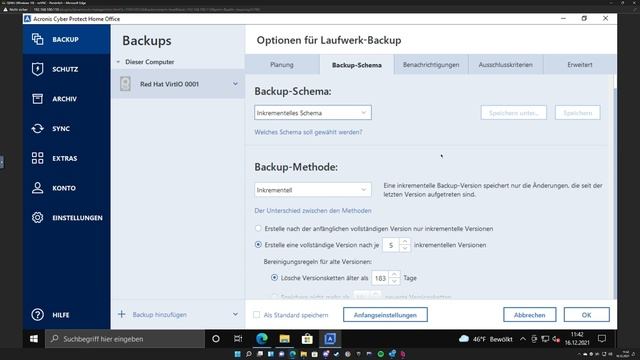Image resolution: width=640 pixels, height=360 pixels.
Task: Click the Windows 11 Start icon on host taskbar
Action: 238,354
